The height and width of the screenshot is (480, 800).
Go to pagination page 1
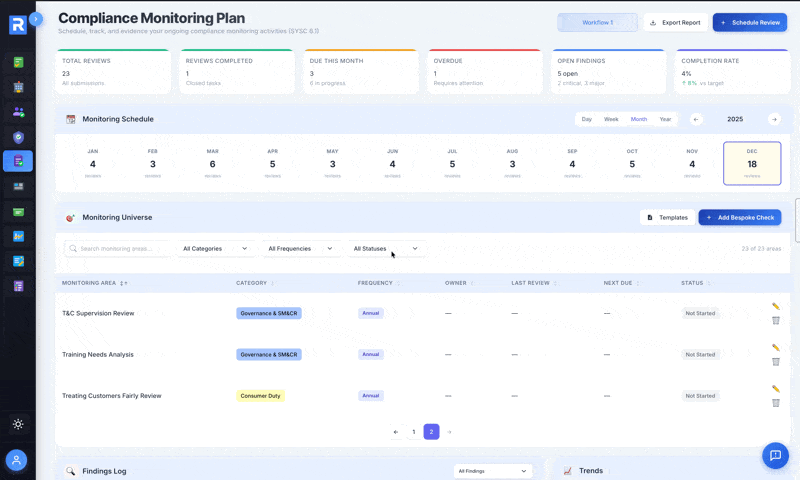pos(414,432)
